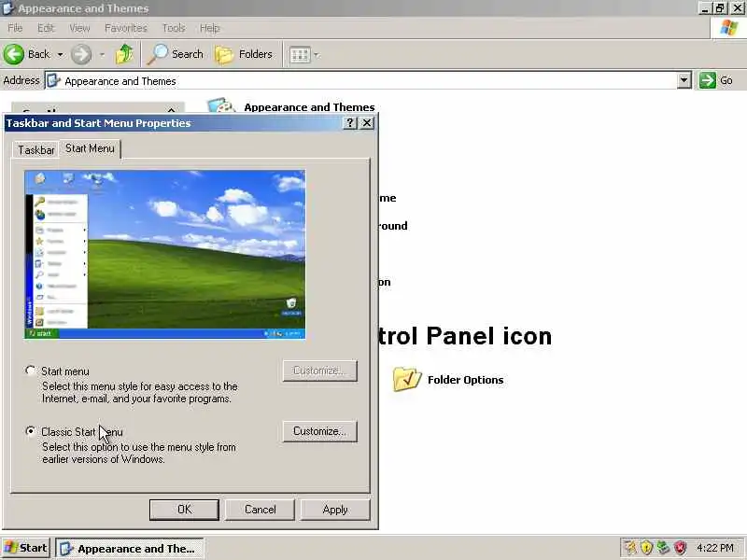Image resolution: width=747 pixels, height=560 pixels.
Task: Open the Edit menu
Action: pos(46,28)
